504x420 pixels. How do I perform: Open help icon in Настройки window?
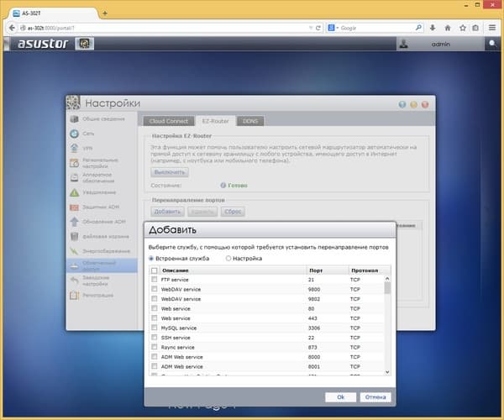click(x=402, y=104)
